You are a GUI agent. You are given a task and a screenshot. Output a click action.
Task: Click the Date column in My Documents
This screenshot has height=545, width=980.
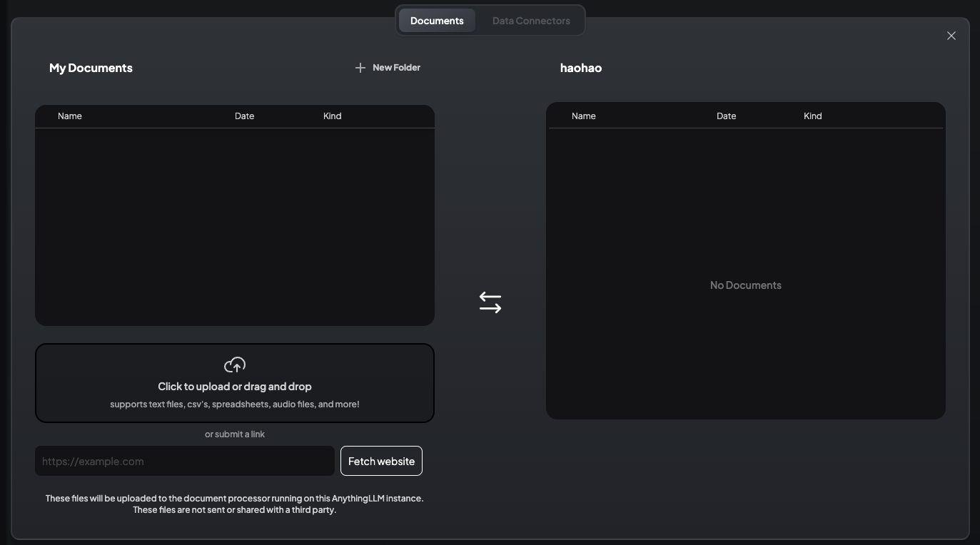[244, 116]
